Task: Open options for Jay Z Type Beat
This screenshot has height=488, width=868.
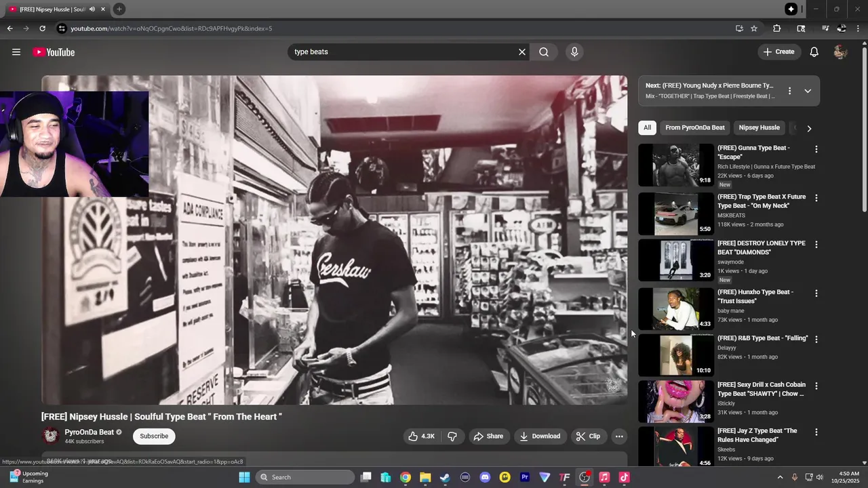Action: click(816, 432)
